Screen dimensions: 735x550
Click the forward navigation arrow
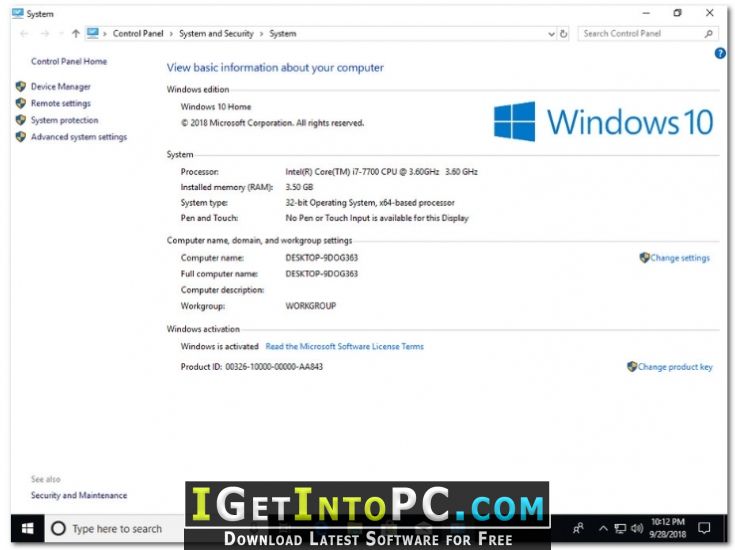[x=45, y=34]
